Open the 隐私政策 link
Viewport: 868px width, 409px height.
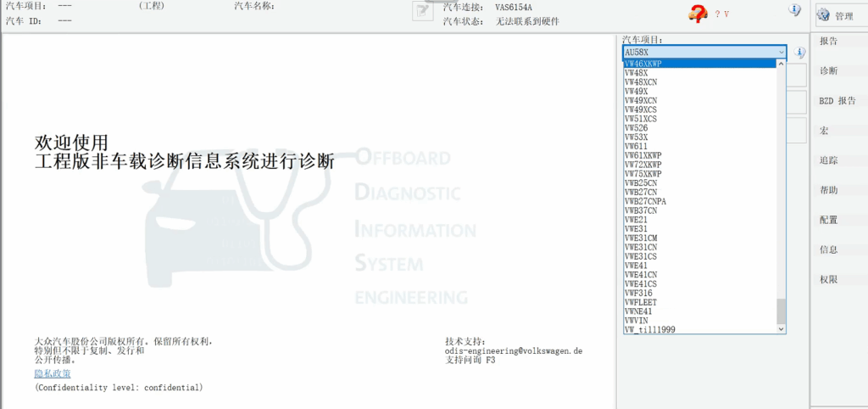pyautogui.click(x=53, y=373)
